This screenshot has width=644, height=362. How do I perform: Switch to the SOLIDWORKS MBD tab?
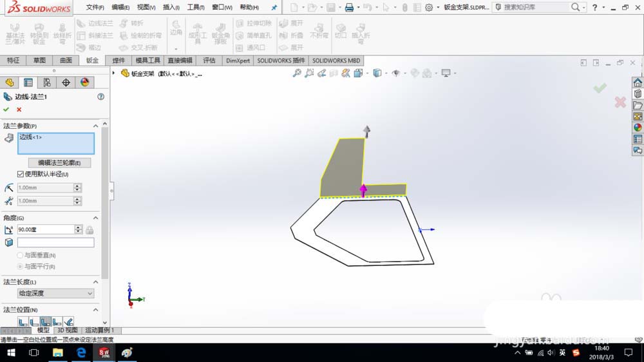(x=336, y=61)
